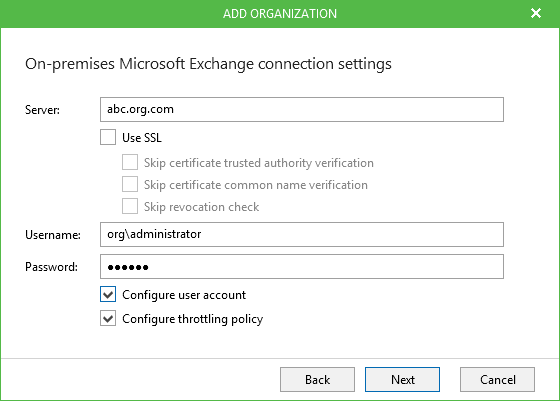Tick Skip revocation check checkbox

[130, 206]
